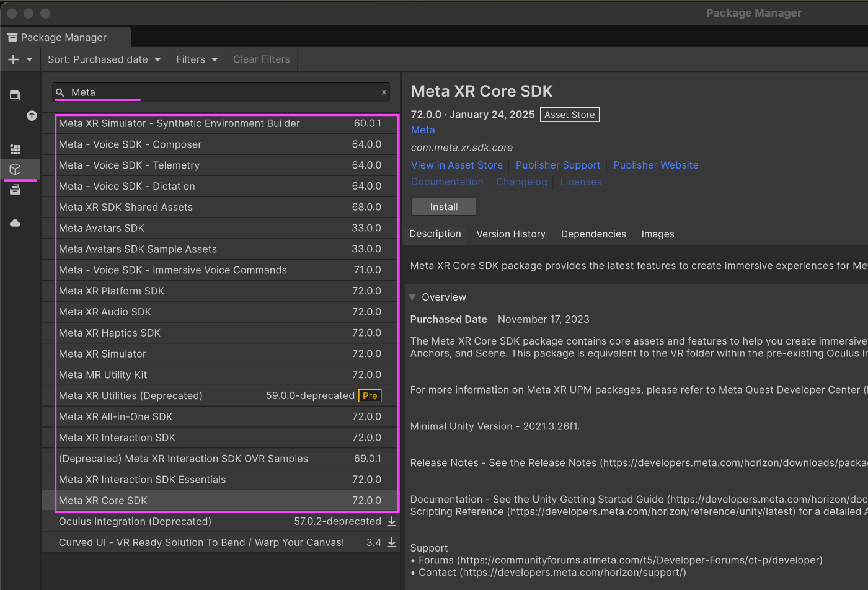Open the Filters dropdown
This screenshot has height=590, width=868.
click(x=197, y=59)
